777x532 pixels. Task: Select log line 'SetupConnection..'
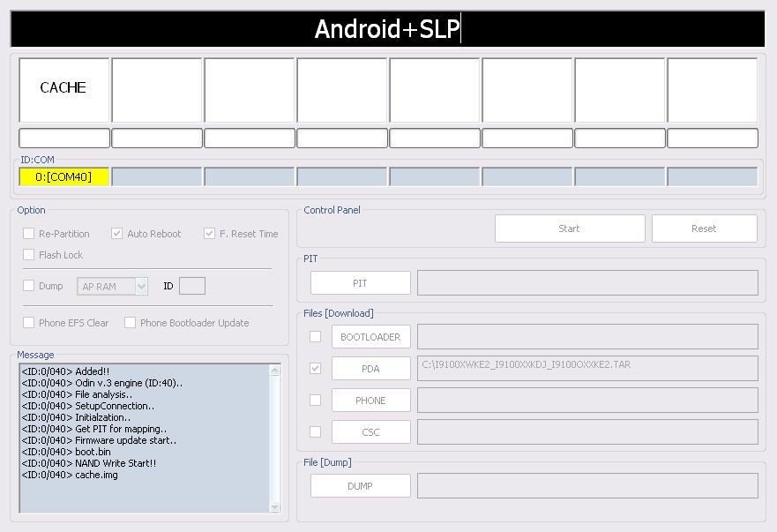coord(87,406)
